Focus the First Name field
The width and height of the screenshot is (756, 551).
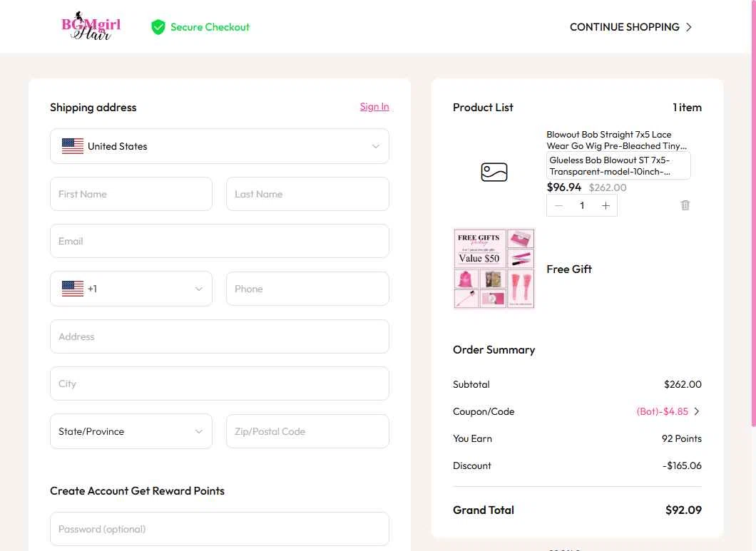click(x=131, y=194)
